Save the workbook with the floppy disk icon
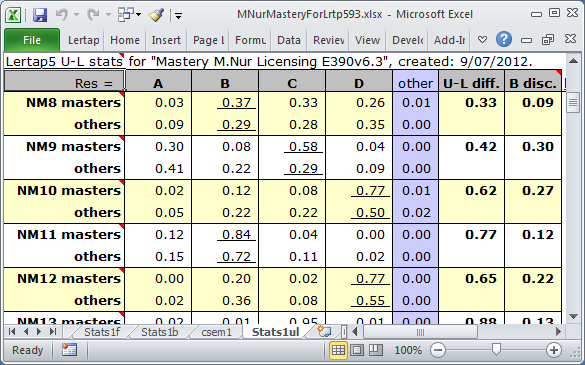The height and width of the screenshot is (365, 585). 40,15
